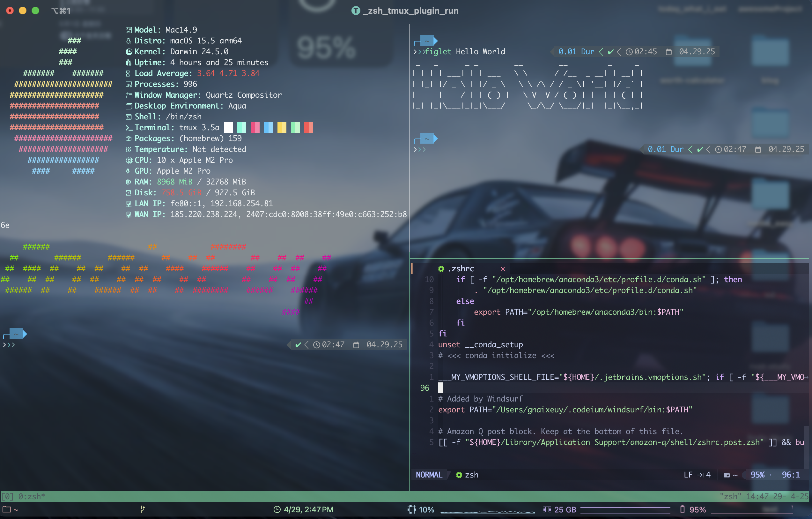Click the yellow swatch in neofetch palette
Screen dimensions: 812x519
click(282, 128)
